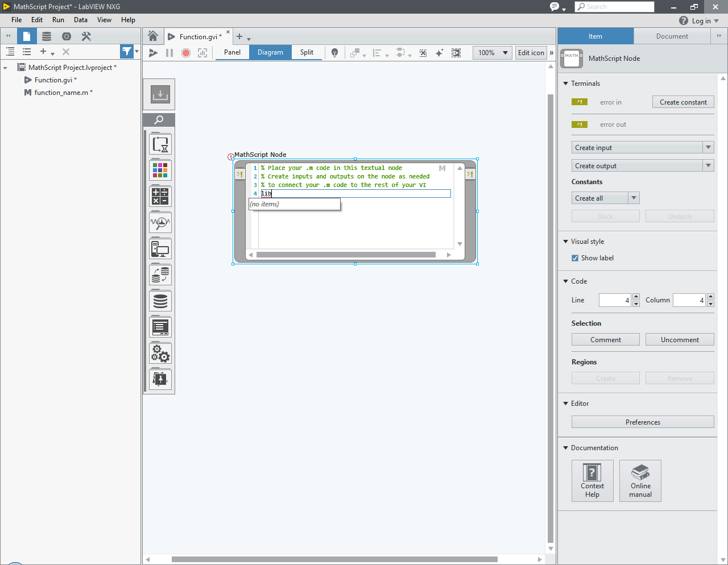Open the Run menu
The image size is (728, 565).
coord(58,20)
